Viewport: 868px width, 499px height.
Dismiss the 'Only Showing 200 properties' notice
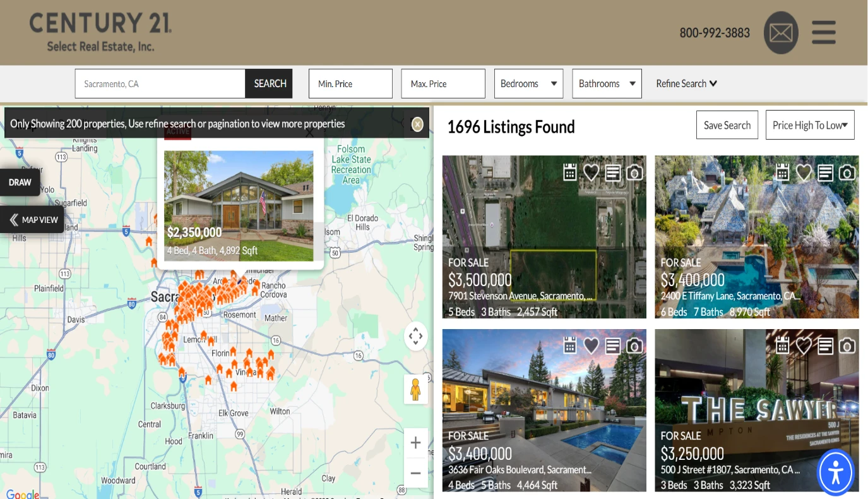[417, 124]
